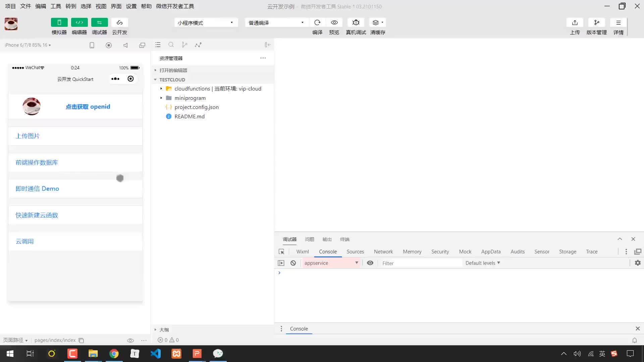Viewport: 644px width, 362px height.
Task: Click the detach simulator window icon
Action: coord(142,45)
